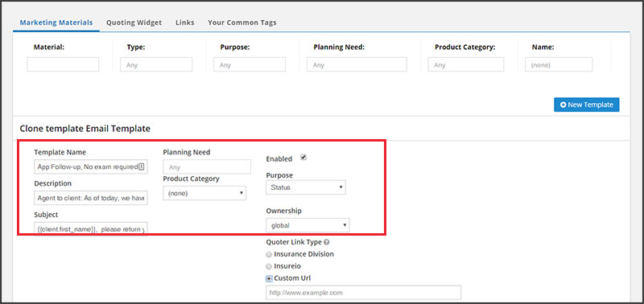Image resolution: width=644 pixels, height=304 pixels.
Task: Select the Custom Url radio button
Action: click(269, 278)
